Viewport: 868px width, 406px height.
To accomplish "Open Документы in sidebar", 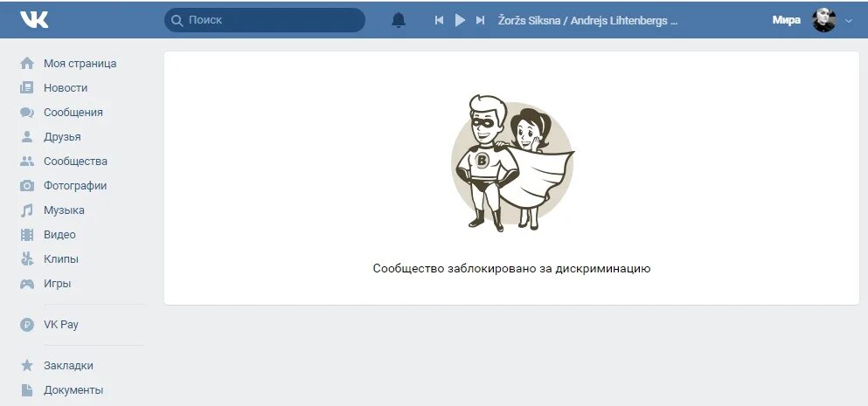I will pos(73,390).
